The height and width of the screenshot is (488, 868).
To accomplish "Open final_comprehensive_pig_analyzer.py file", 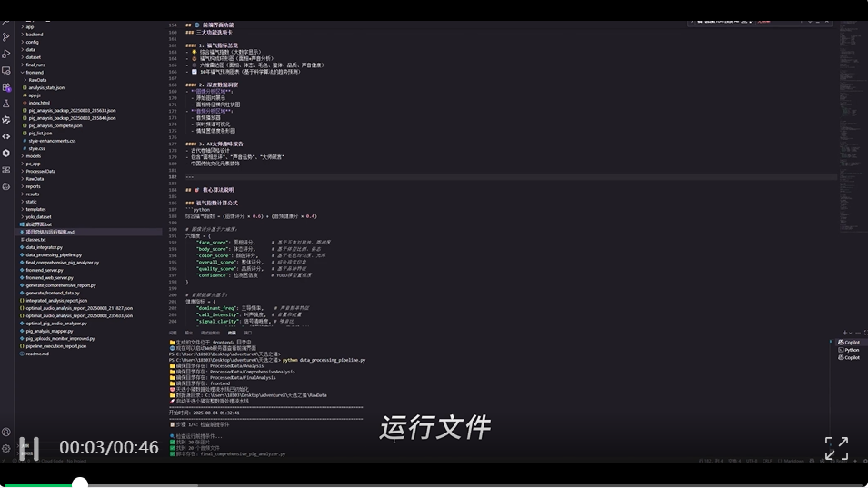I will 63,263.
